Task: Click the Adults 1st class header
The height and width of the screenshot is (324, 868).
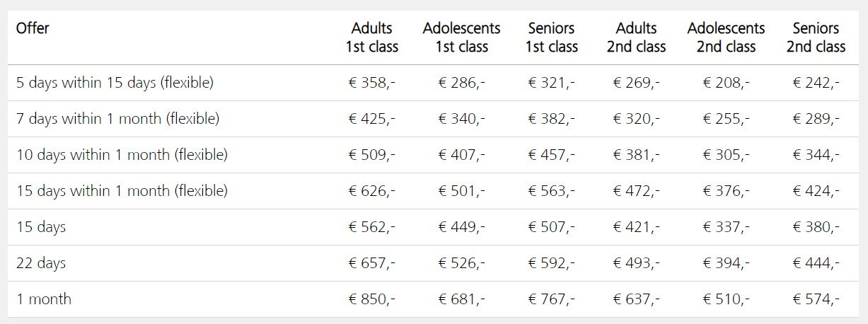Action: pos(371,37)
